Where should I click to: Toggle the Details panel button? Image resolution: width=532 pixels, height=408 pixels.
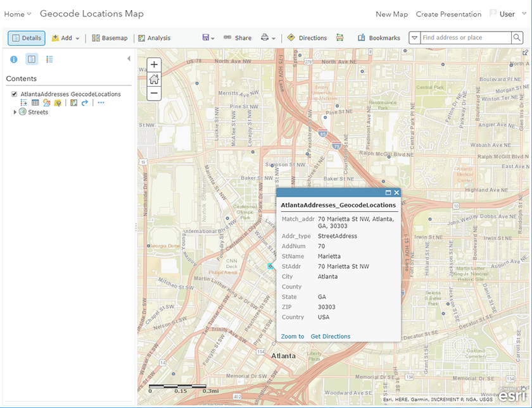coord(27,38)
